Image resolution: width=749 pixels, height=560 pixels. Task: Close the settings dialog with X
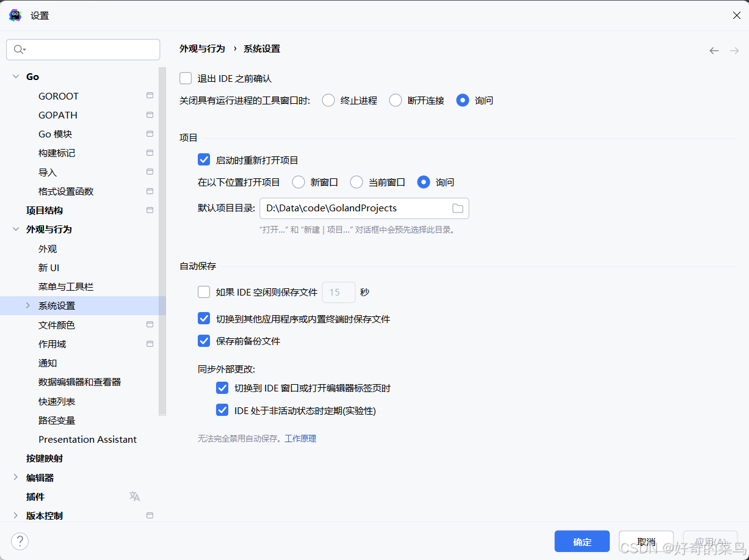pyautogui.click(x=736, y=15)
